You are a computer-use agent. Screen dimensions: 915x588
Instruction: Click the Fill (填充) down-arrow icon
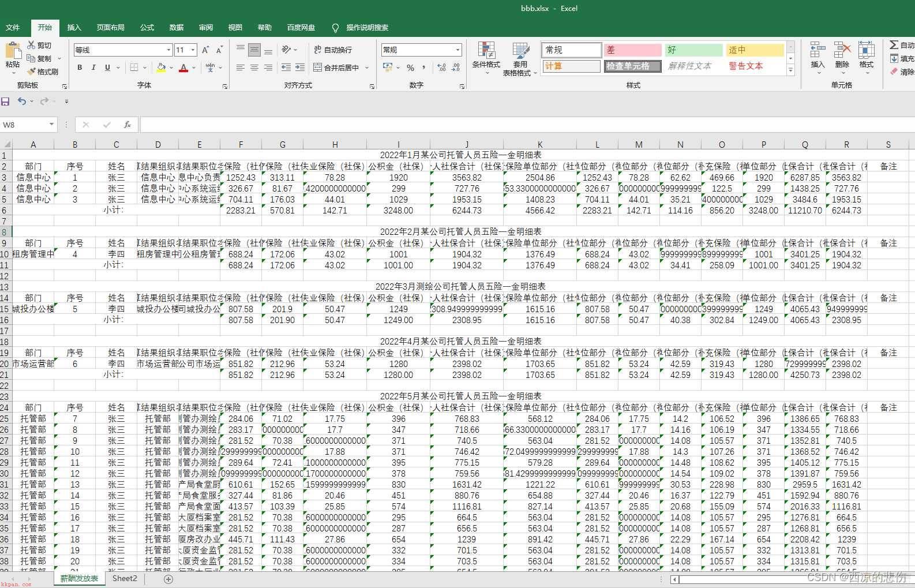(894, 58)
